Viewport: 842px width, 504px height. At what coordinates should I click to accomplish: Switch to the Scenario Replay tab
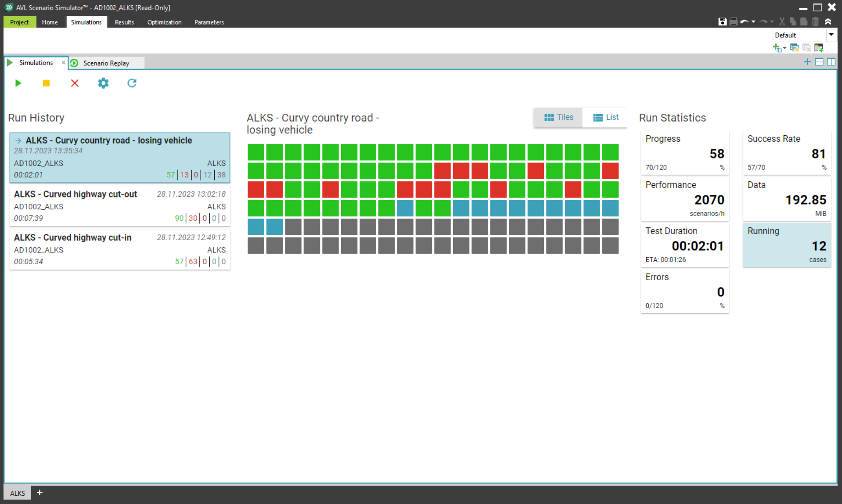click(x=106, y=63)
